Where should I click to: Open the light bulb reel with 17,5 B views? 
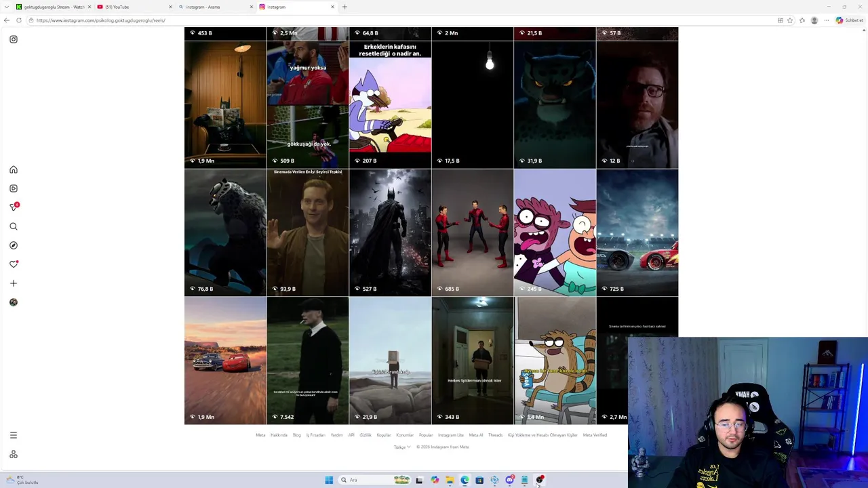(x=473, y=104)
